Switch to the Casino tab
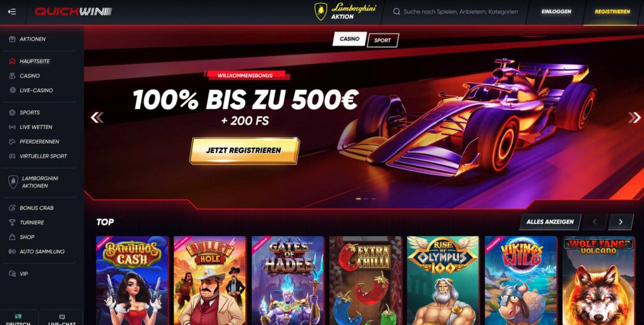Image resolution: width=644 pixels, height=325 pixels. (x=349, y=39)
